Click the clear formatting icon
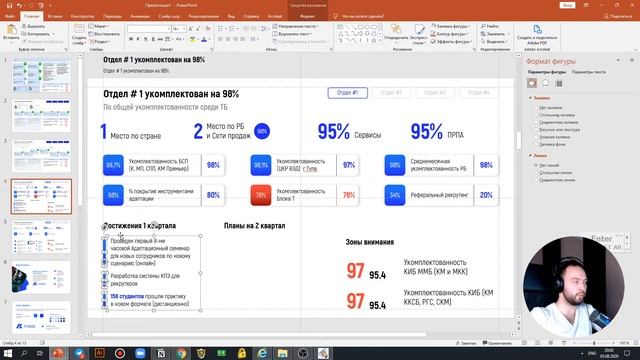Image resolution: width=640 pixels, height=360 pixels. click(x=208, y=29)
